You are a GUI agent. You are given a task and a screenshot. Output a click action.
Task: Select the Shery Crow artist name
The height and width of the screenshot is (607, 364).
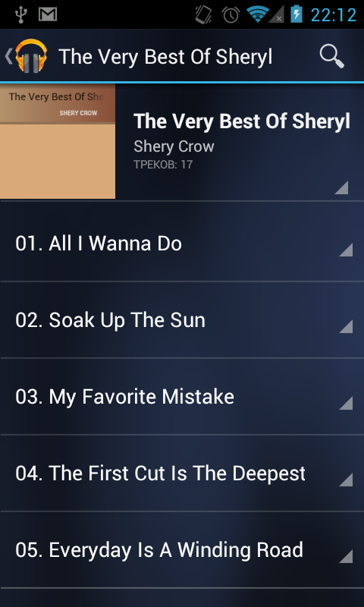[x=174, y=146]
